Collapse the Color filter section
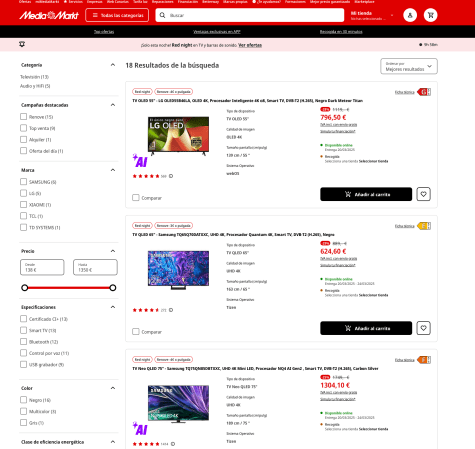The height and width of the screenshot is (449, 475). tap(113, 388)
